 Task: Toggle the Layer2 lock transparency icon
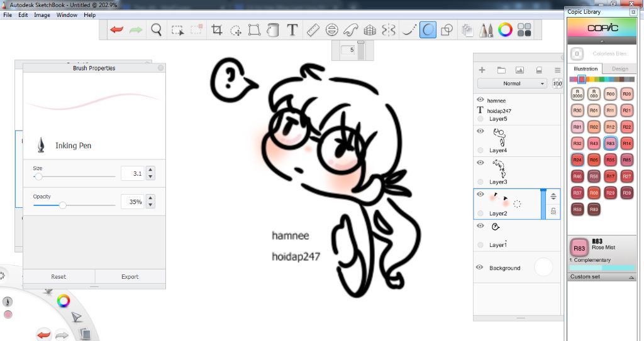coord(553,212)
